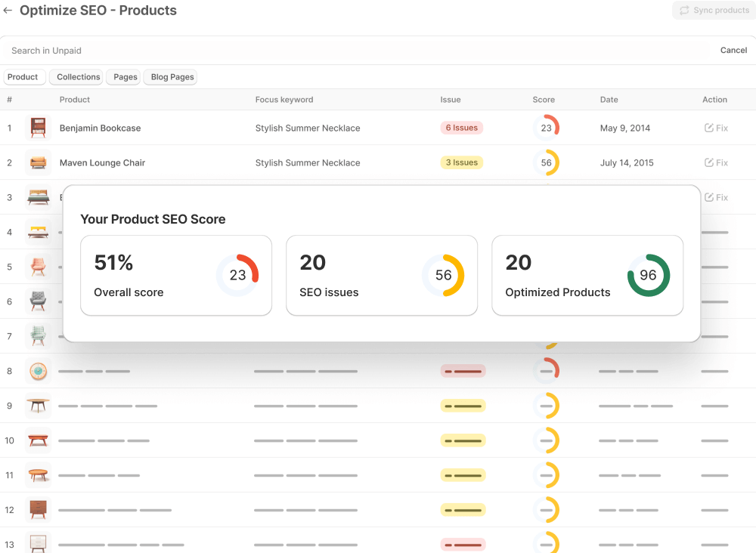The image size is (756, 553).
Task: Click the score 56 ring in row 2
Action: click(547, 162)
